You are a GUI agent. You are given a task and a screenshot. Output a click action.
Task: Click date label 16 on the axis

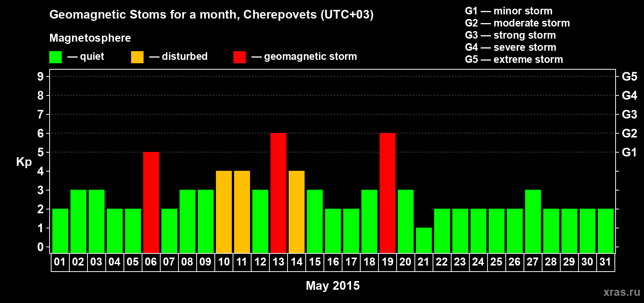pos(333,262)
